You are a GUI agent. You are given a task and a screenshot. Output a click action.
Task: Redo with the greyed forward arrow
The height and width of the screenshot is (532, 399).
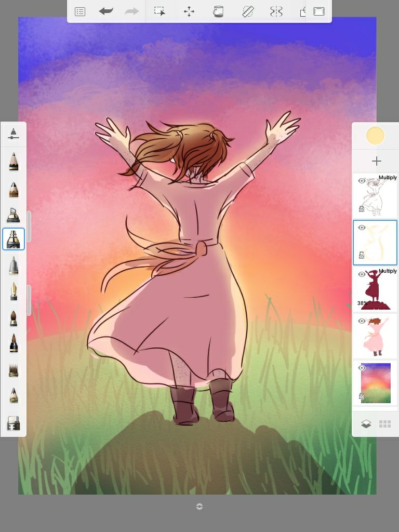click(x=132, y=11)
